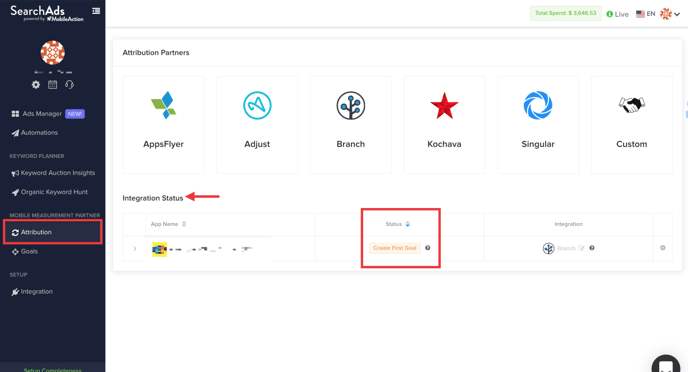Choose the Singular attribution partner card
The width and height of the screenshot is (688, 372).
tap(538, 125)
